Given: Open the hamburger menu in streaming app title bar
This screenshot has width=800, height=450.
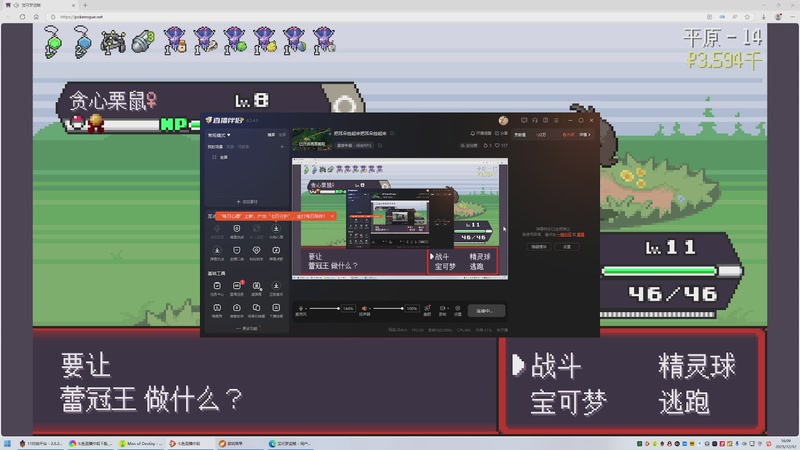Looking at the screenshot, I should pyautogui.click(x=556, y=120).
